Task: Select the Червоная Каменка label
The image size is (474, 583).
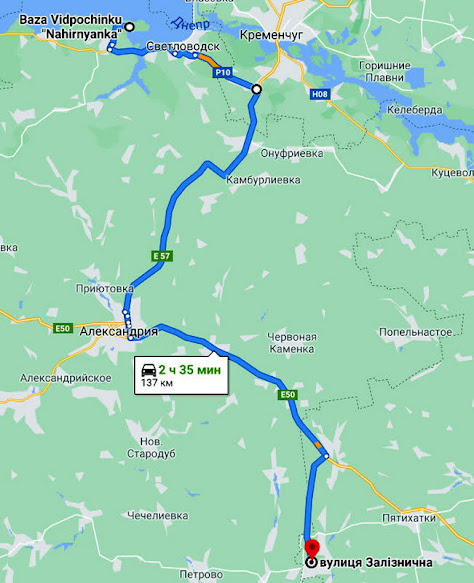Action: [x=292, y=343]
